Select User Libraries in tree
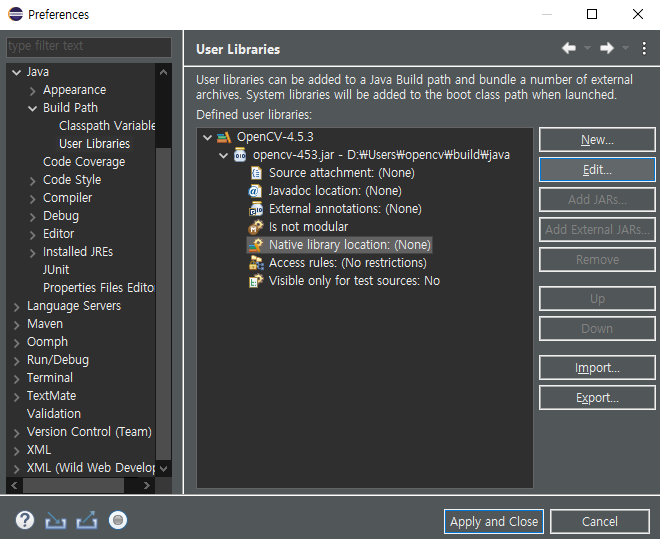The image size is (660, 539). [x=95, y=143]
